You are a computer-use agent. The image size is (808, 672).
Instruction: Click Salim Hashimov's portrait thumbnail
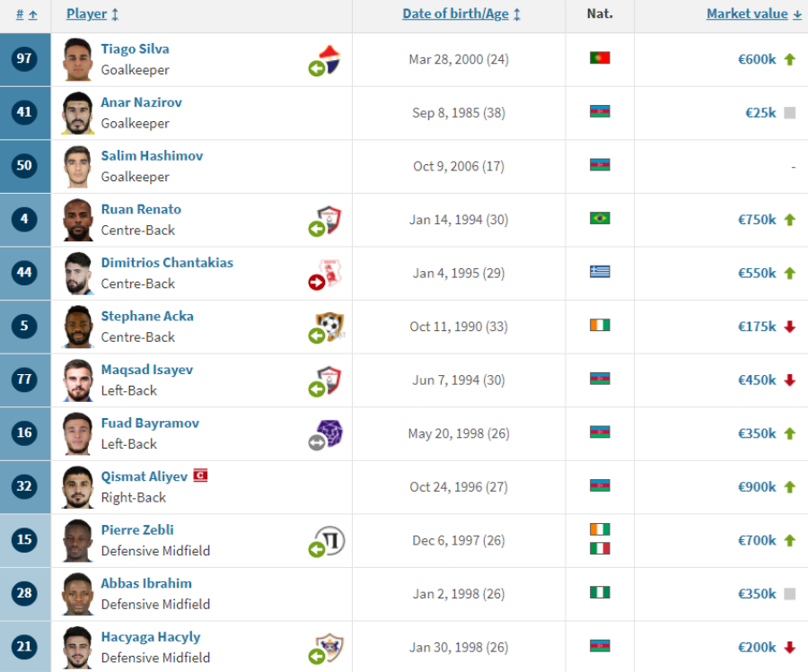pyautogui.click(x=78, y=167)
